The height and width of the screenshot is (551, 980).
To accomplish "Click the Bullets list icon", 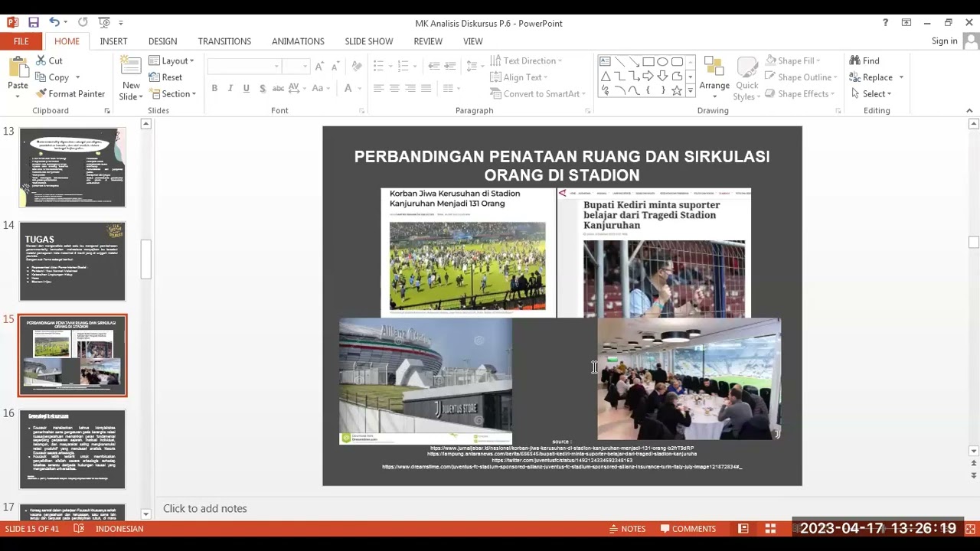I will (x=378, y=67).
